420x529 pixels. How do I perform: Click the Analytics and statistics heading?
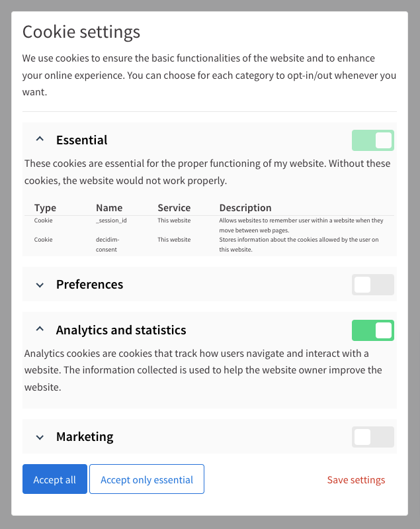pyautogui.click(x=121, y=330)
